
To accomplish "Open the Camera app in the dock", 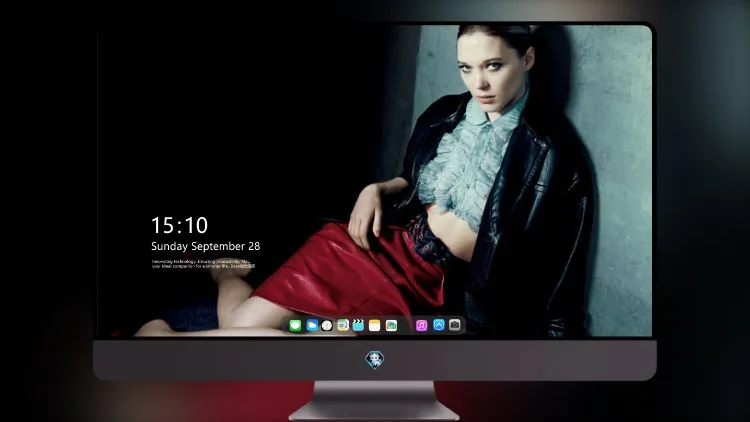I will click(x=455, y=325).
